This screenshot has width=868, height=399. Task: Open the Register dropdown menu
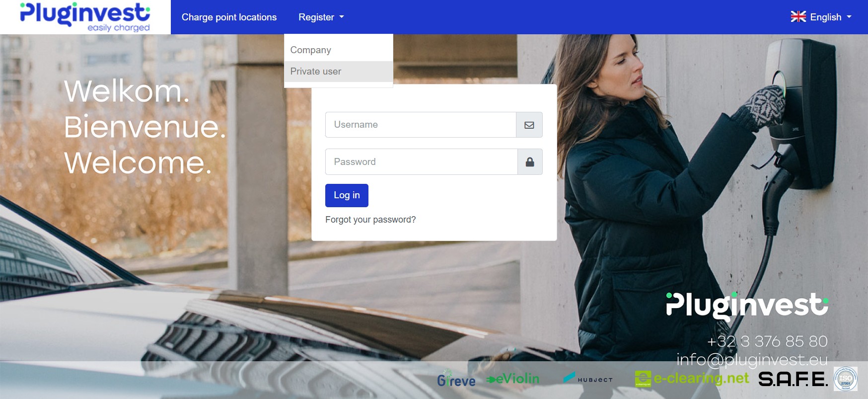(x=321, y=17)
